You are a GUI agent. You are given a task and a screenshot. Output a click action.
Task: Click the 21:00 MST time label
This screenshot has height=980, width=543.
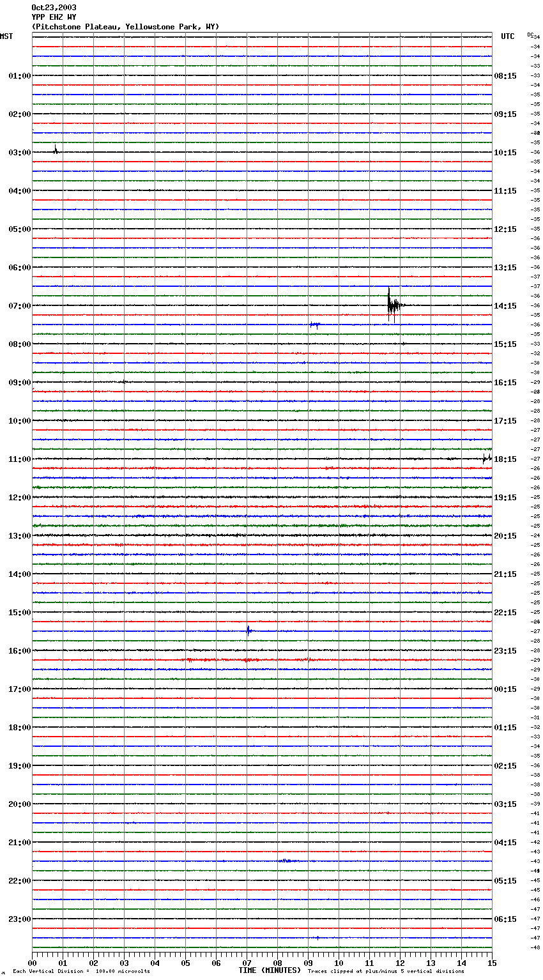[20, 843]
